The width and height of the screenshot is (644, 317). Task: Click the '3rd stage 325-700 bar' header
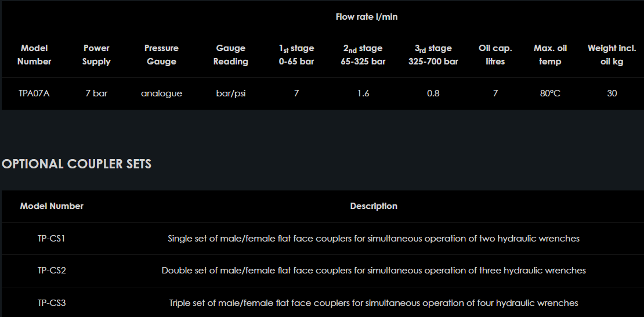click(433, 55)
